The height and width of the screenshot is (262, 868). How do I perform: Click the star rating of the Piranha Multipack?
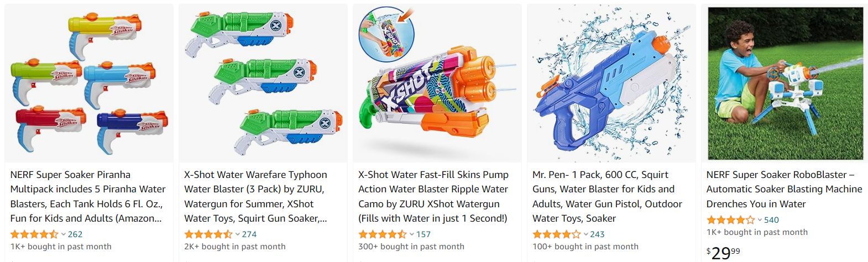click(34, 234)
